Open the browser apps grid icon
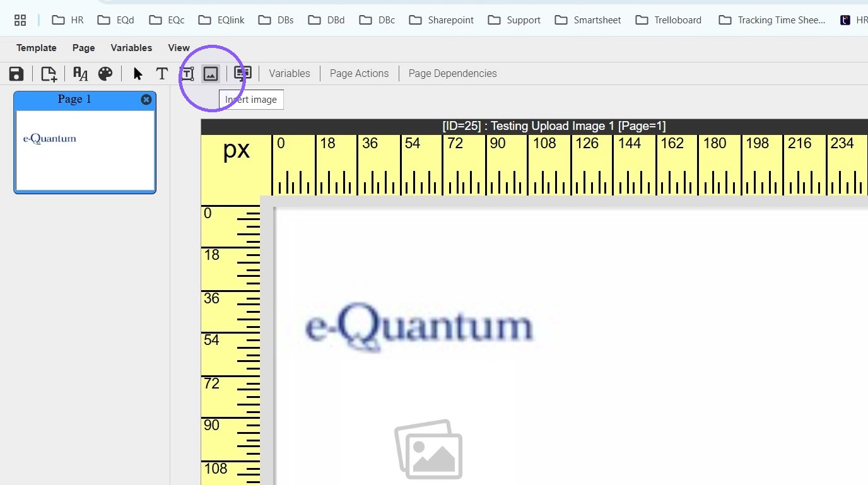 20,20
